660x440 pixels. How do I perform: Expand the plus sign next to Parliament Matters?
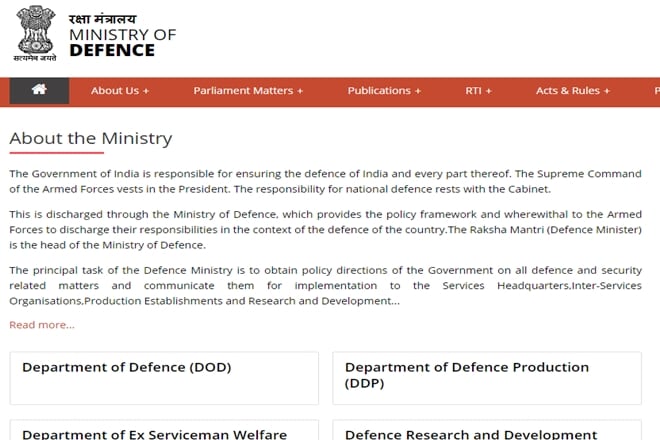point(300,91)
